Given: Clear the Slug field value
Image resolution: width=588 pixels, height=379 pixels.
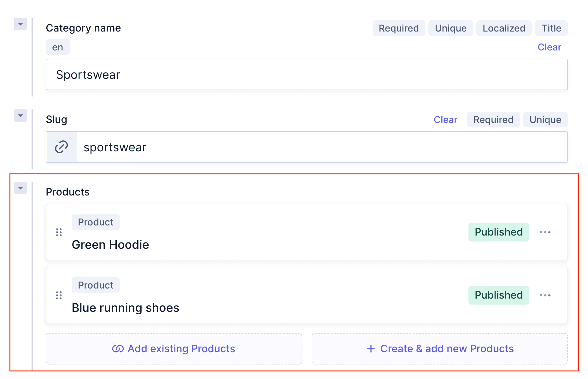Looking at the screenshot, I should [x=445, y=120].
